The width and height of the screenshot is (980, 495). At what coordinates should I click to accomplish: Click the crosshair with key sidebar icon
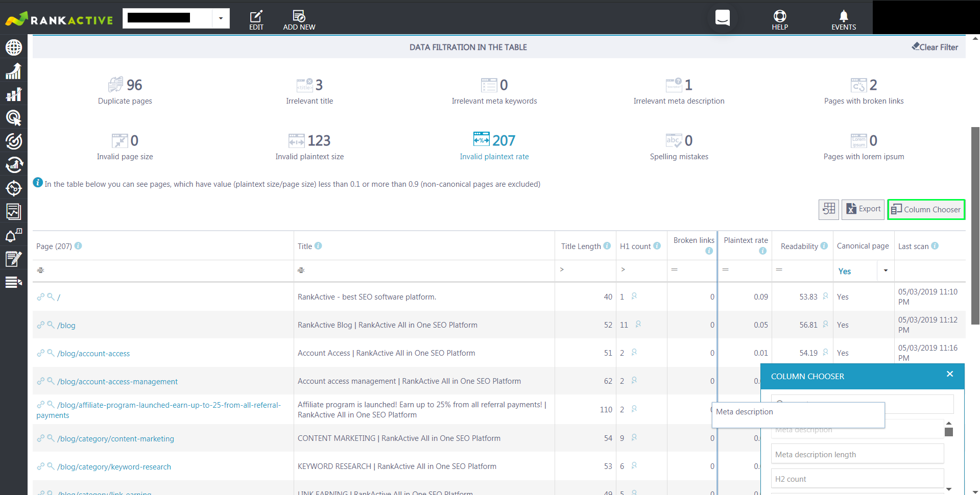click(x=14, y=188)
